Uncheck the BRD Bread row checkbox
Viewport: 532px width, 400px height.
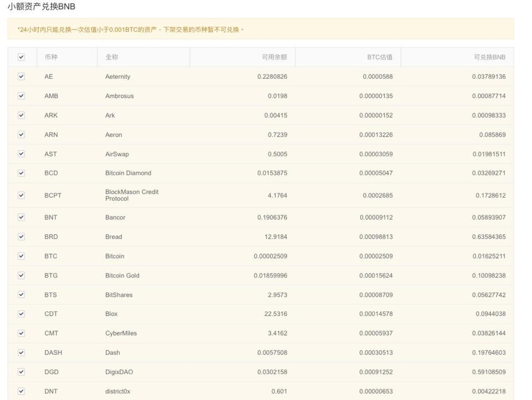(x=22, y=237)
